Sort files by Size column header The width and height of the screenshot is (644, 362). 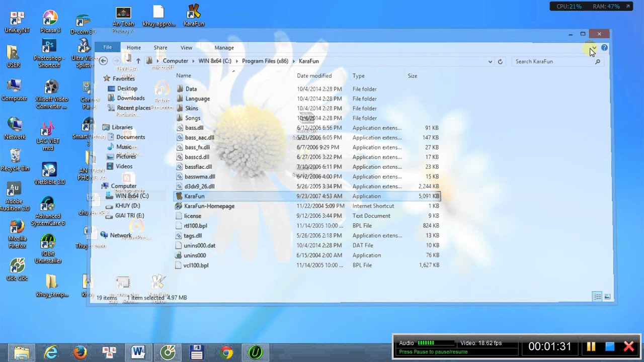[412, 76]
